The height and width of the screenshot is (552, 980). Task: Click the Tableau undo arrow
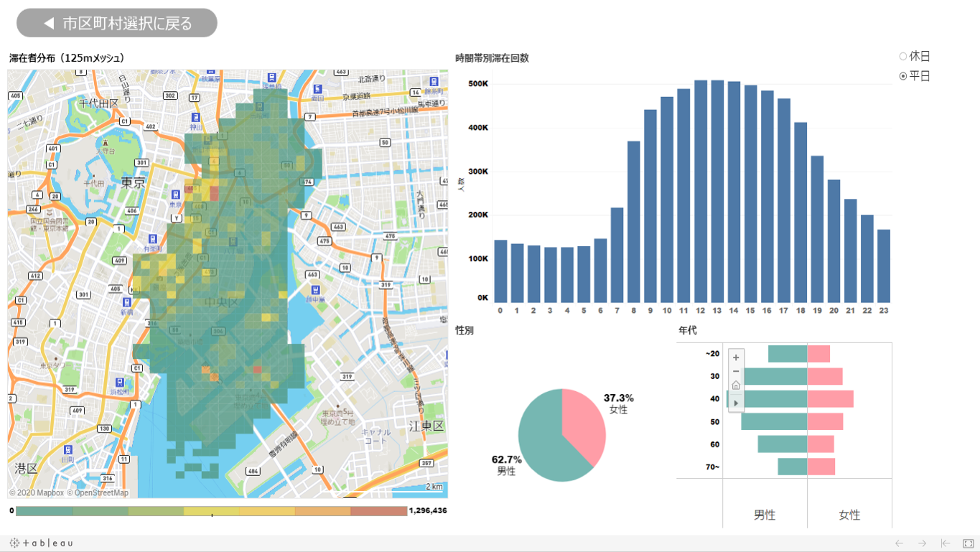(x=899, y=543)
